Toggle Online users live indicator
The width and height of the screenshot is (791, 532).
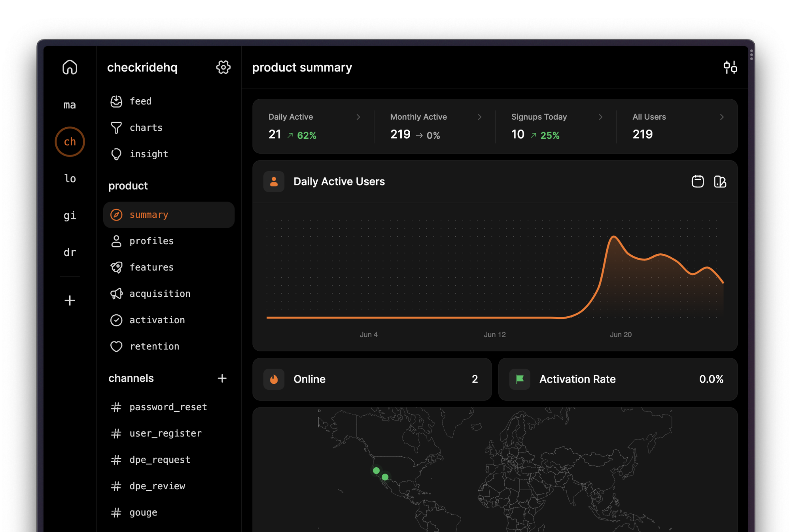pos(276,379)
